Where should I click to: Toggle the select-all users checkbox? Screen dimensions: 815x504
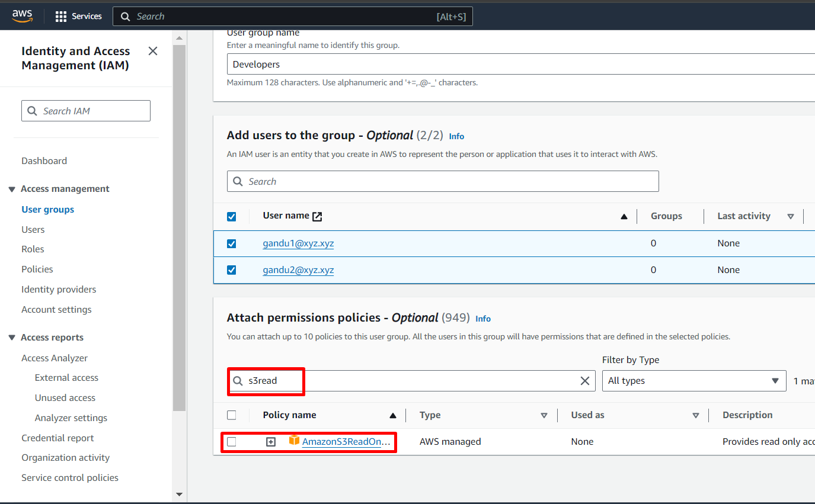click(x=232, y=216)
